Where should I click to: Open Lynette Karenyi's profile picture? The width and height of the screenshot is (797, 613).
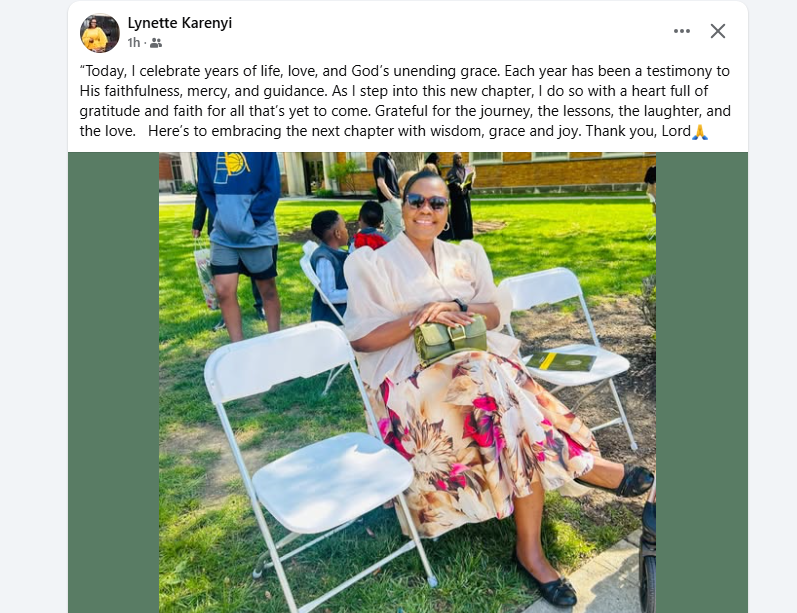pyautogui.click(x=100, y=33)
